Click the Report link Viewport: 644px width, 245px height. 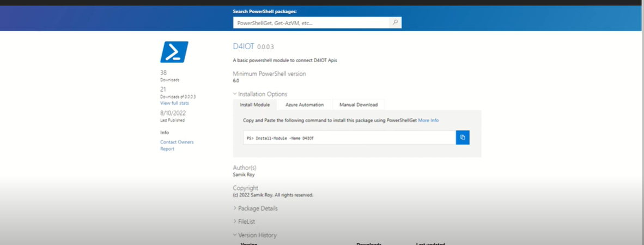pyautogui.click(x=167, y=149)
